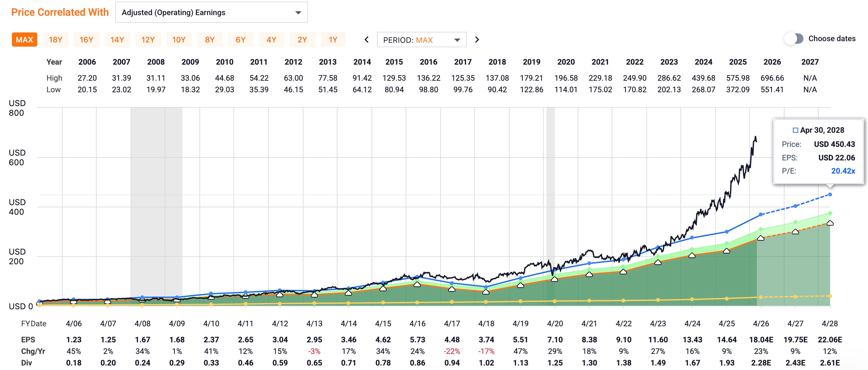Click the Apr 30, 2028 tooltip legend square

tap(795, 130)
